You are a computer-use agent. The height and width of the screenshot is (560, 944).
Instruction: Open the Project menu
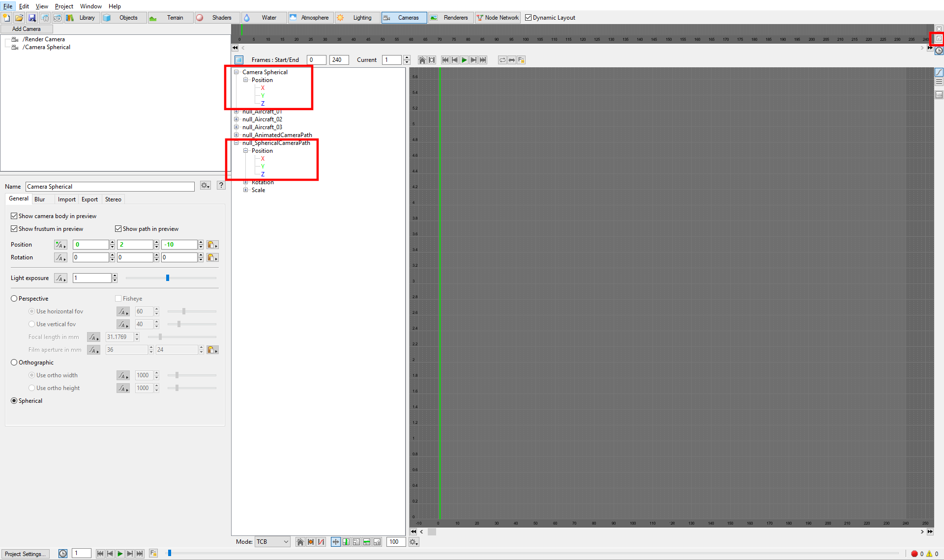(64, 6)
